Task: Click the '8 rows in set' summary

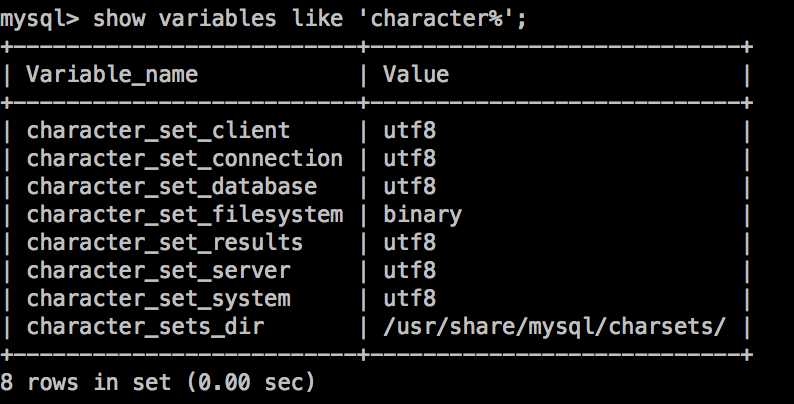Action: [x=157, y=382]
